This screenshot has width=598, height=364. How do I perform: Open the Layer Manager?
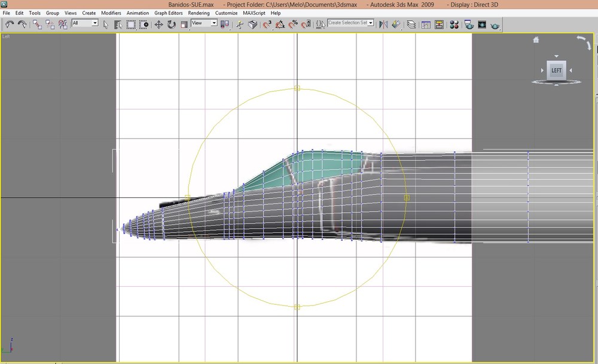point(411,25)
